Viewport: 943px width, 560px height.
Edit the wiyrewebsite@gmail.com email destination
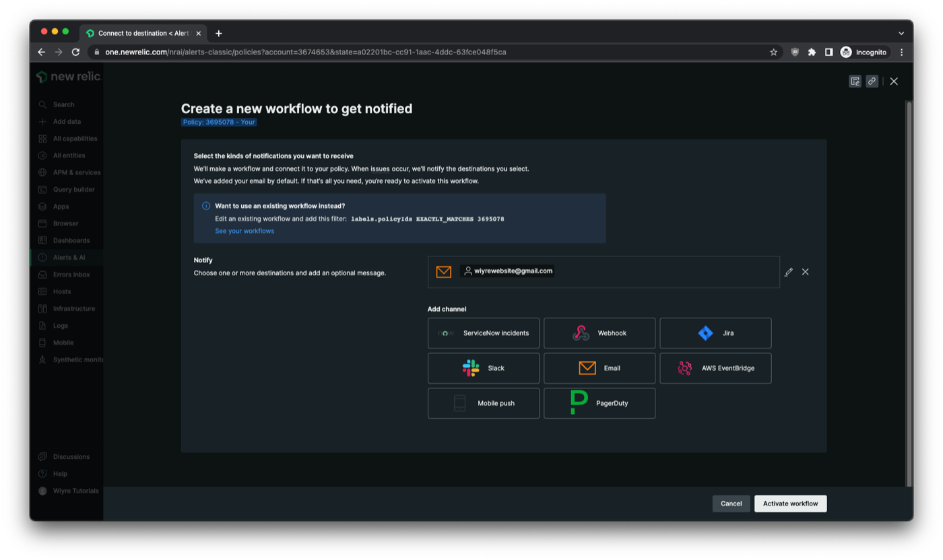pyautogui.click(x=788, y=272)
